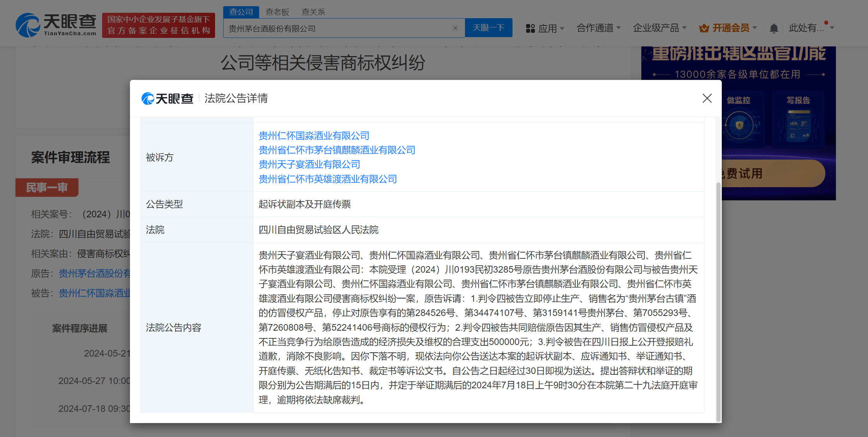Image resolution: width=868 pixels, height=437 pixels.
Task: Click the notification bell icon
Action: (x=774, y=28)
